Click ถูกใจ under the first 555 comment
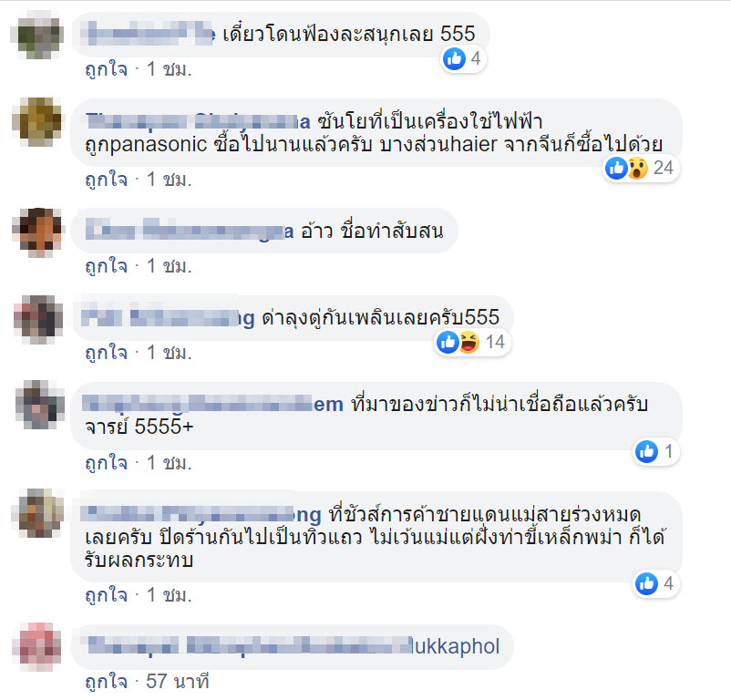Viewport: 731px width, 700px height. tap(107, 69)
